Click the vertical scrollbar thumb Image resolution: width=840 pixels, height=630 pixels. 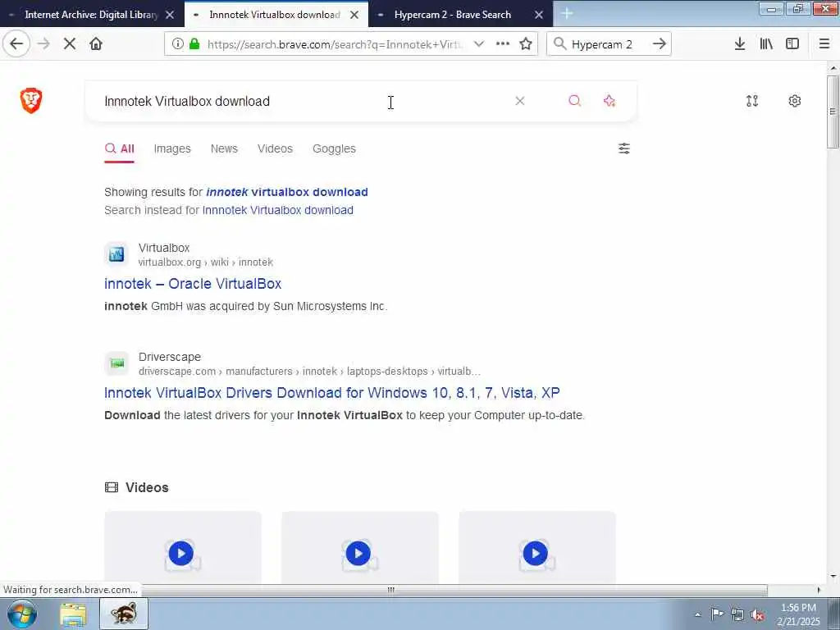(x=833, y=112)
